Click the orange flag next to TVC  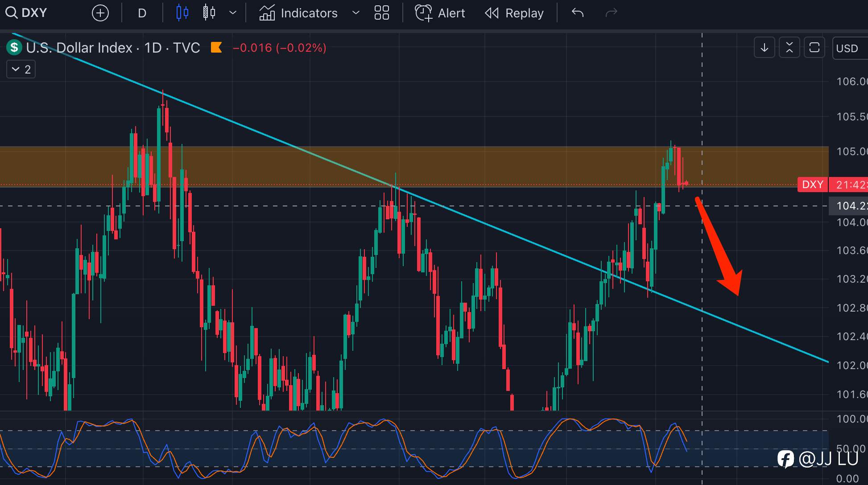(216, 47)
